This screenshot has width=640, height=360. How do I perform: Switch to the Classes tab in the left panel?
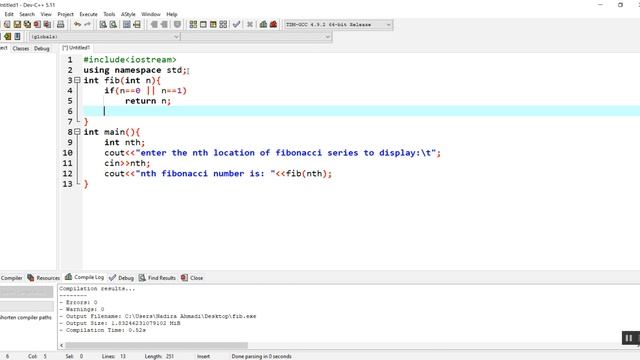tap(20, 49)
